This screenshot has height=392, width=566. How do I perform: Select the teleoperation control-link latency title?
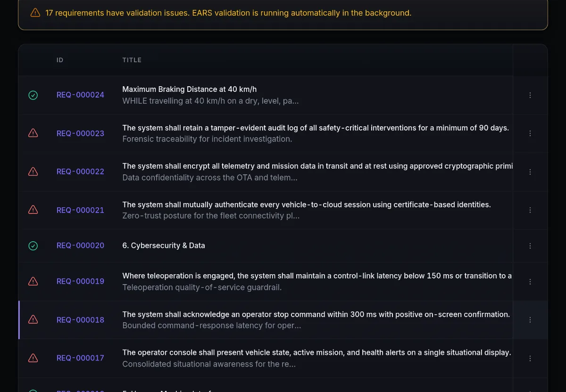tap(317, 276)
